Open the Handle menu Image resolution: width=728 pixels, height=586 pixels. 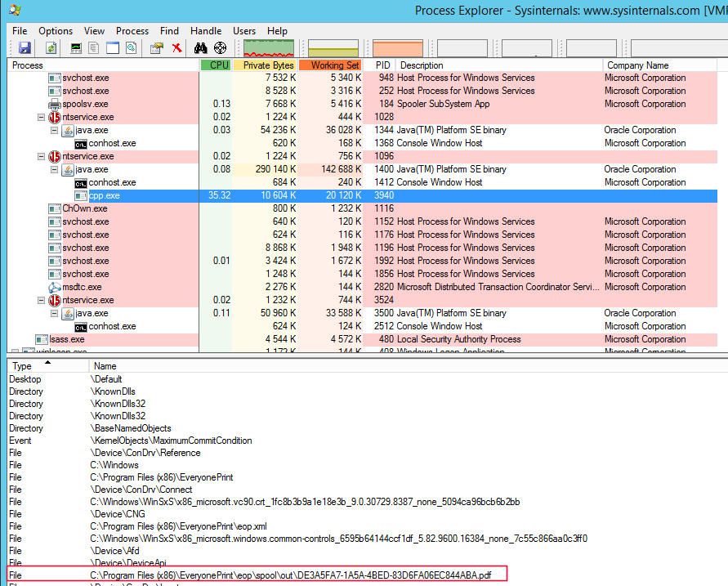click(x=206, y=30)
